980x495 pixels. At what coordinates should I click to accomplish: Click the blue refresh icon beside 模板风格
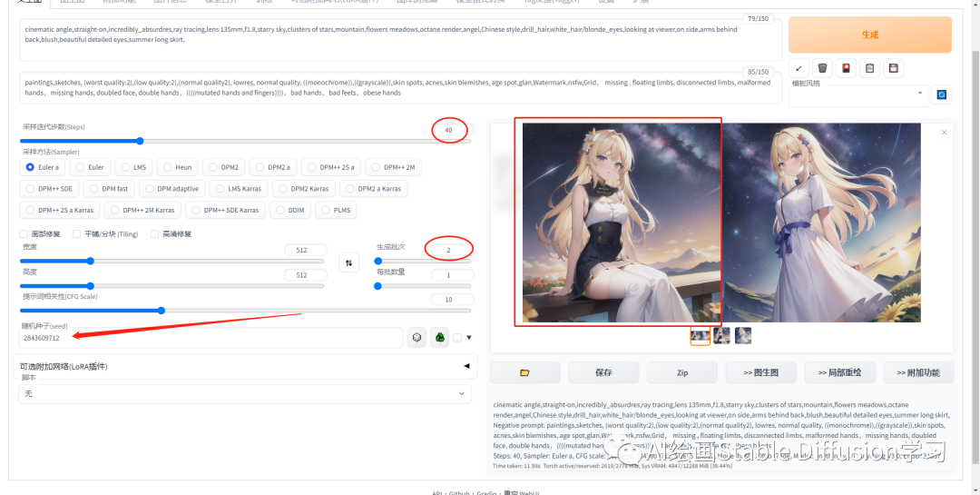(942, 94)
